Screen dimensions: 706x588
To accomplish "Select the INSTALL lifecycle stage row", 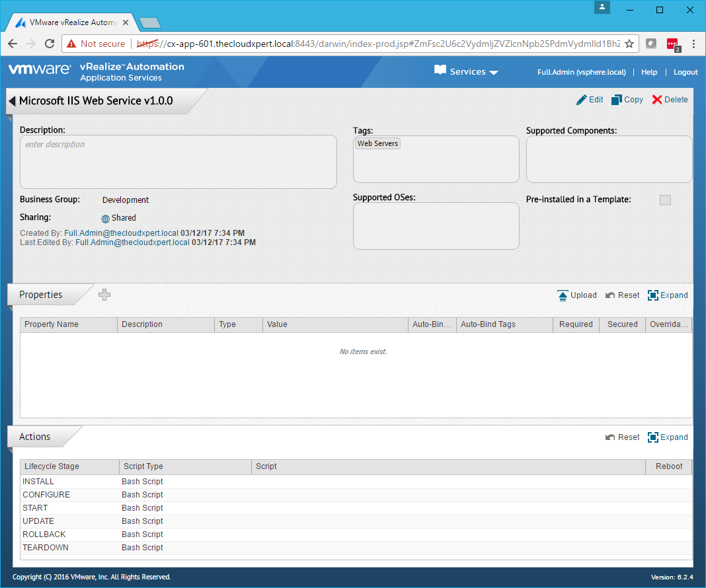I will [x=38, y=482].
